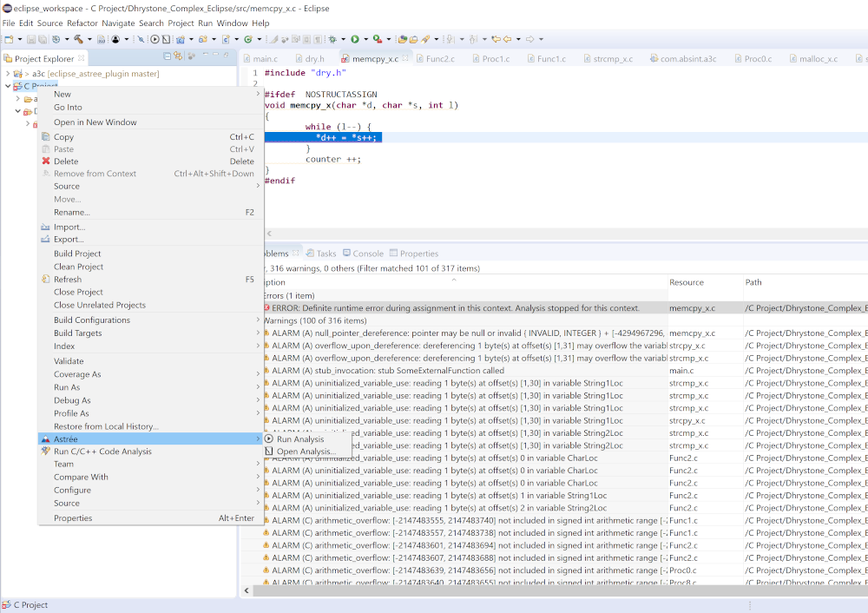This screenshot has width=868, height=613.
Task: Click Problems view horizontal scrollbar track
Action: point(559,590)
